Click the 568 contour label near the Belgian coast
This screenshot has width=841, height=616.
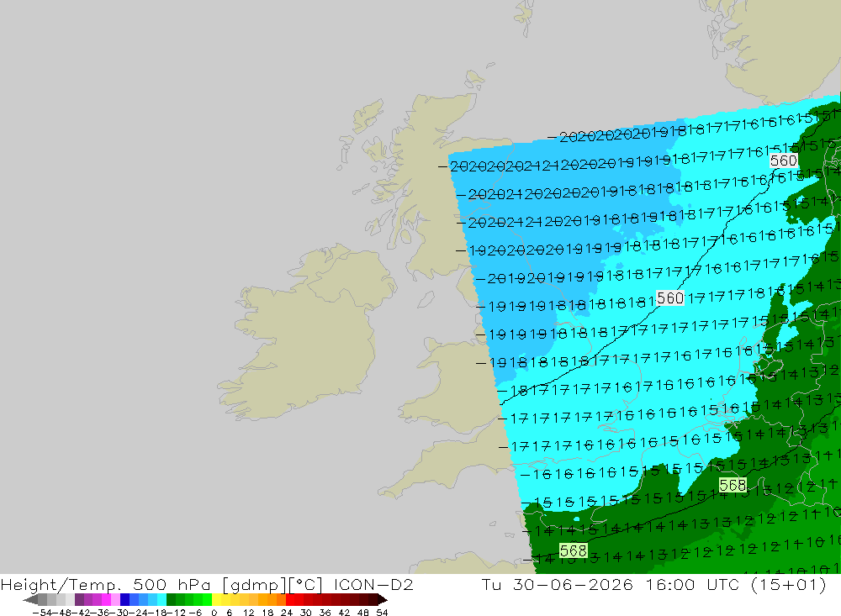(x=733, y=485)
